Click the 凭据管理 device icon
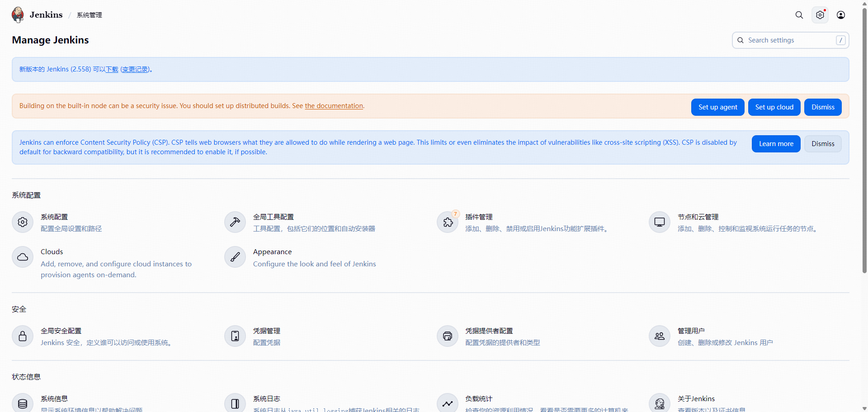868x412 pixels. click(x=235, y=336)
